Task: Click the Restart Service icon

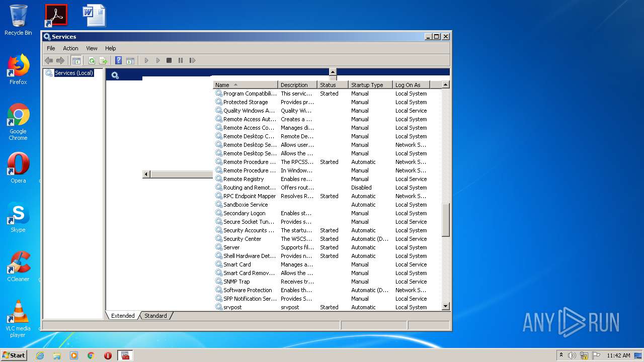Action: click(x=192, y=60)
